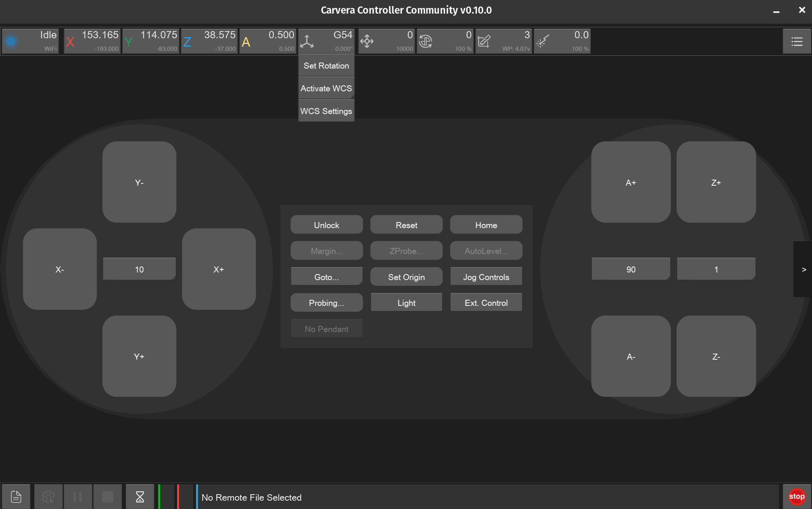812x509 pixels.
Task: Click the spindle speed icon
Action: [x=426, y=41]
